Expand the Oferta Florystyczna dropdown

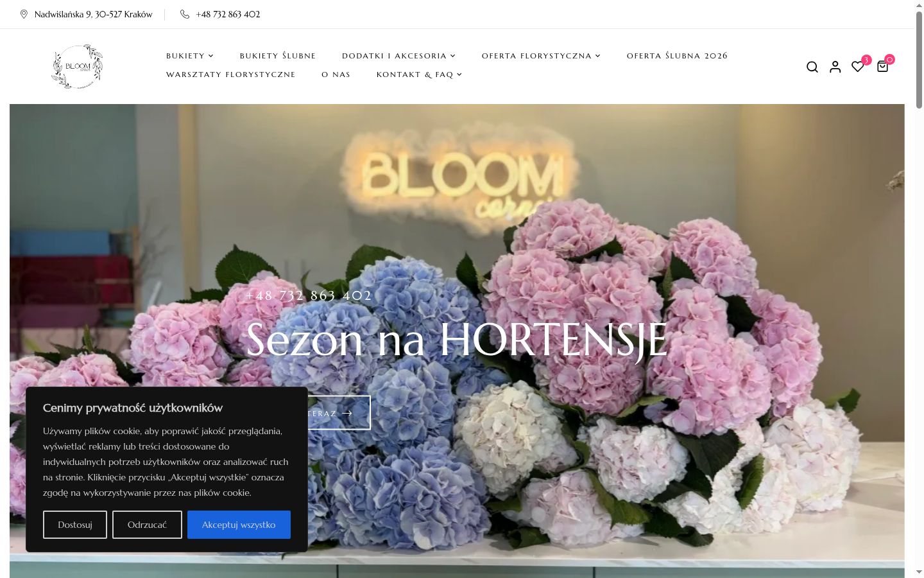pyautogui.click(x=541, y=56)
